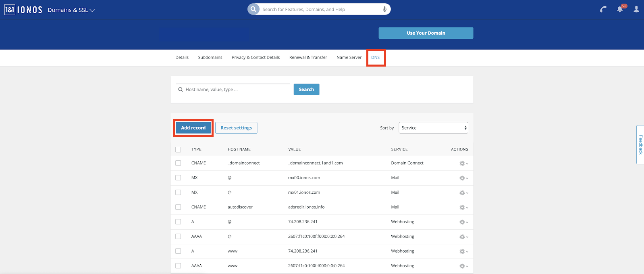
Task: Check the mx00.ionos.com MX record checkbox
Action: point(178,178)
